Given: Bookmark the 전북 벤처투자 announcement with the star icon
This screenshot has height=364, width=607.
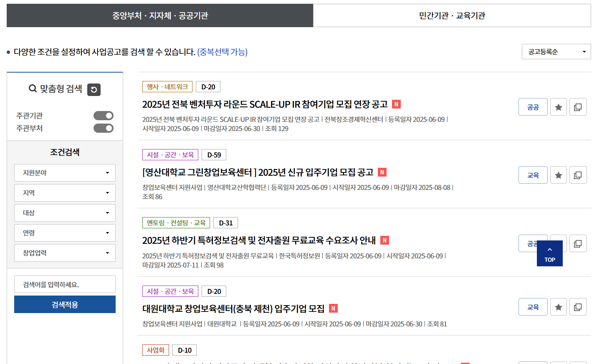Looking at the screenshot, I should tap(558, 107).
